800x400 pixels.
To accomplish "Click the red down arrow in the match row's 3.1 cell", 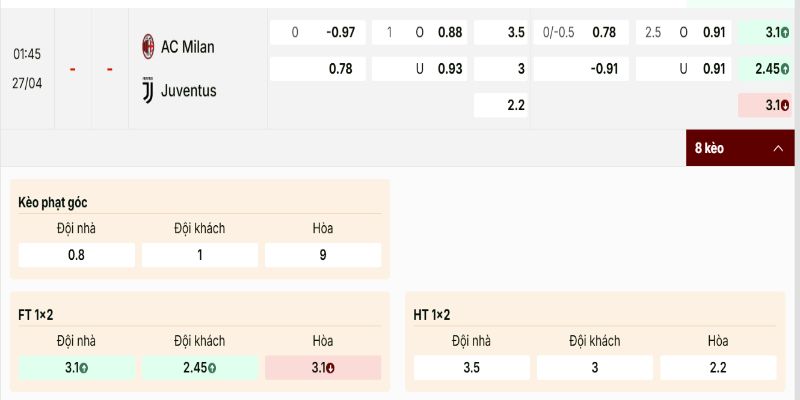I will (787, 105).
